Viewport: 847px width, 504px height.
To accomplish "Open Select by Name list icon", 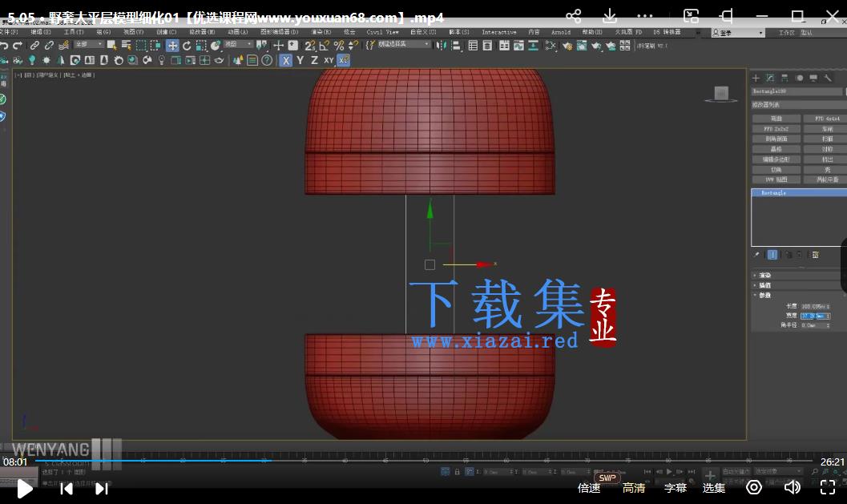I will 127,46.
